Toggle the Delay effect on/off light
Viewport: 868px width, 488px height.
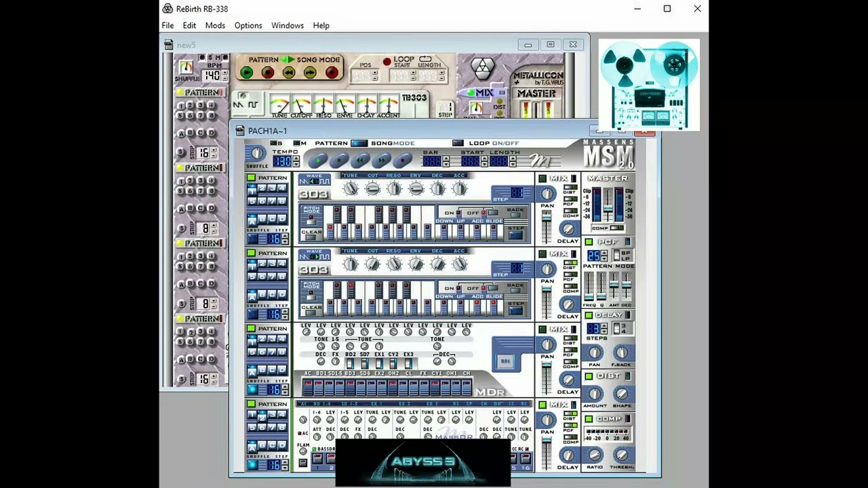point(589,315)
